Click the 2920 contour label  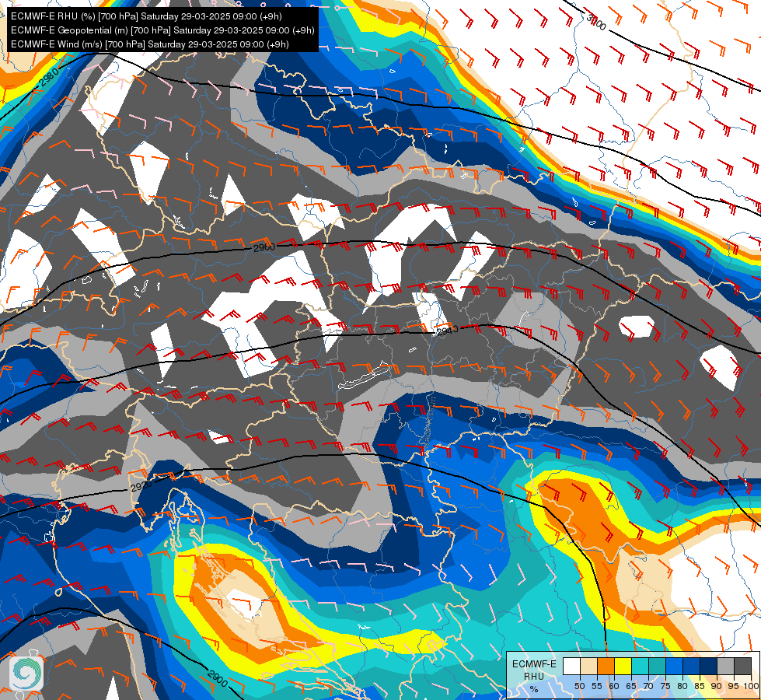pos(141,485)
